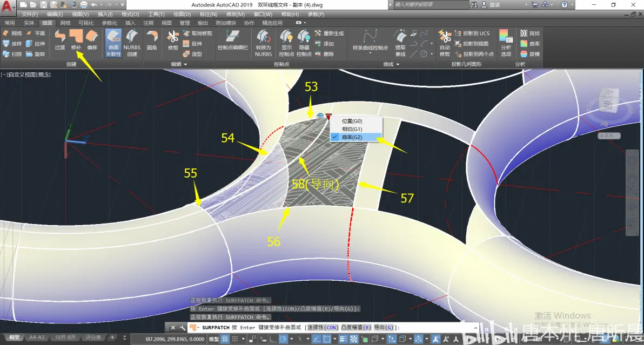
Task: Pick the 扫掠 sweep tool
Action: pos(12,54)
